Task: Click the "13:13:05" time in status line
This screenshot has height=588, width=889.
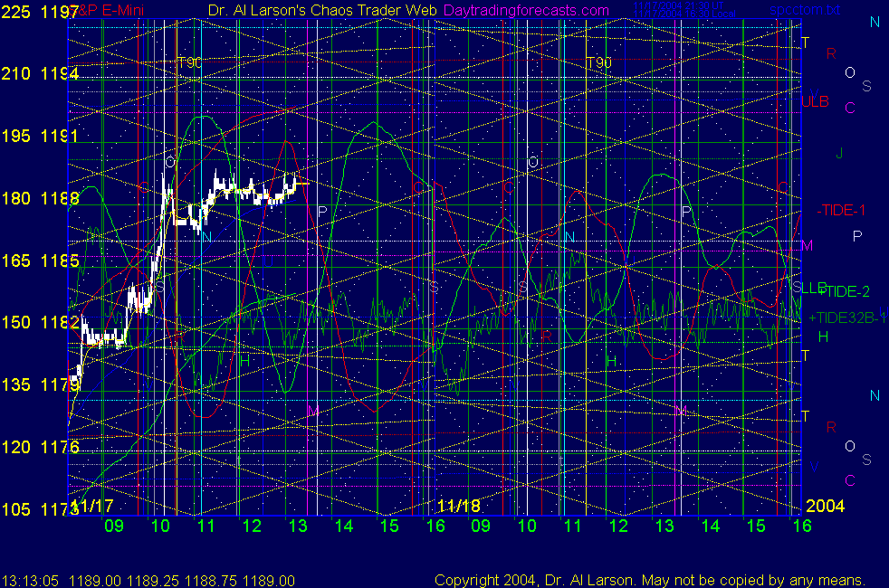Action: pyautogui.click(x=31, y=581)
